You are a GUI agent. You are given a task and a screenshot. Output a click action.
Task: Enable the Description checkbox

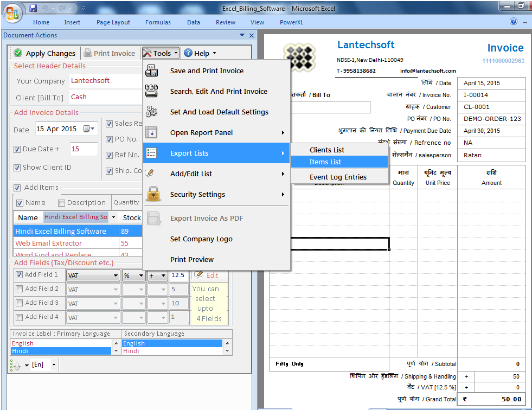click(61, 203)
